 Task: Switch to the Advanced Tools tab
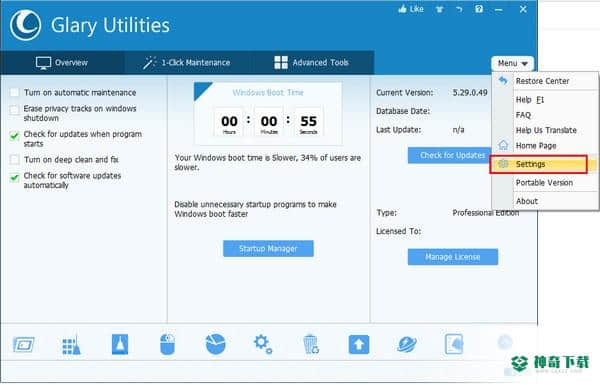tap(311, 62)
